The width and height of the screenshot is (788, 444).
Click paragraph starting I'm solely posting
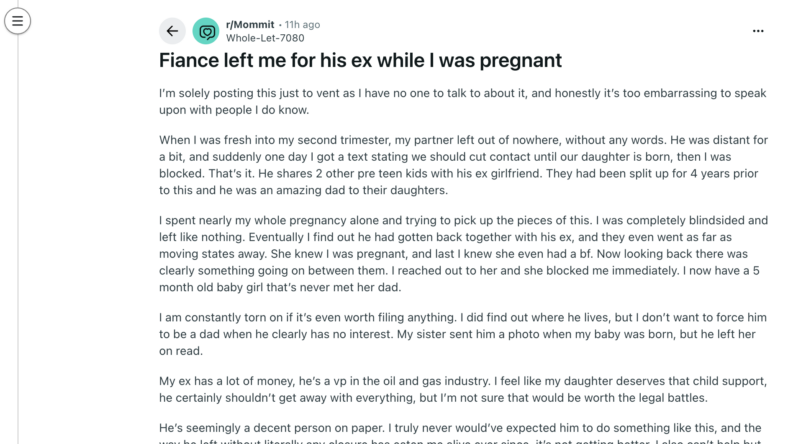click(463, 102)
